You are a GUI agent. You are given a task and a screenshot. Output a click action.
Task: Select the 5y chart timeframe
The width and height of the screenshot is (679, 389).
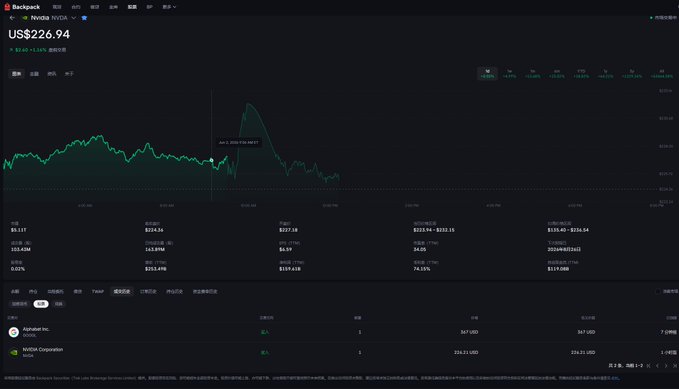pos(632,74)
